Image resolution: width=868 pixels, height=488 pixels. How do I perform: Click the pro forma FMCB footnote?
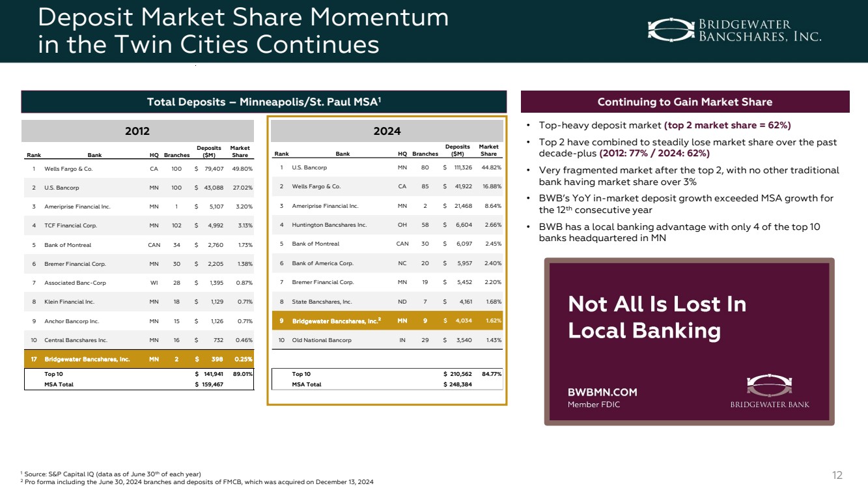pyautogui.click(x=197, y=481)
